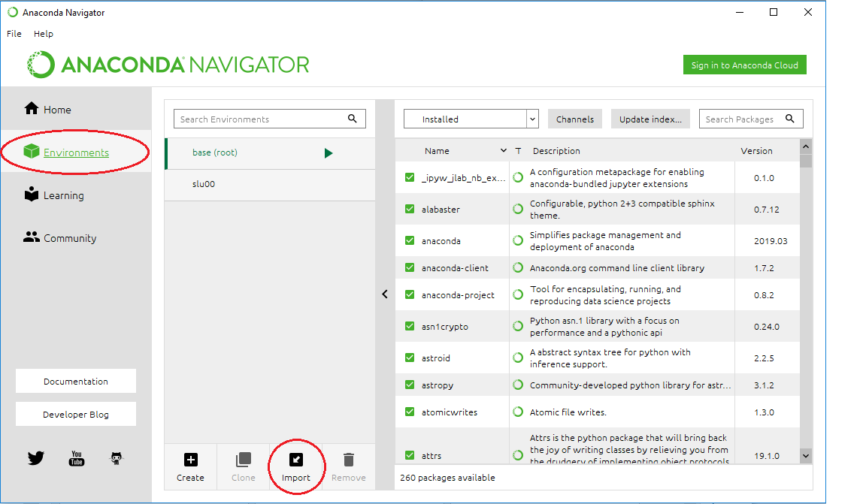
Task: Toggle the anaconda package checkbox
Action: click(410, 240)
